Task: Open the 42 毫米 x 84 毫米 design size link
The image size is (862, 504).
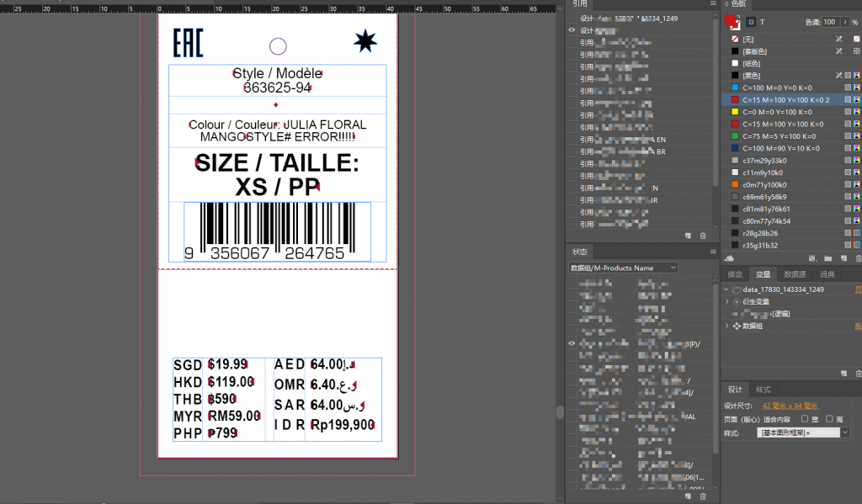Action: tap(790, 406)
